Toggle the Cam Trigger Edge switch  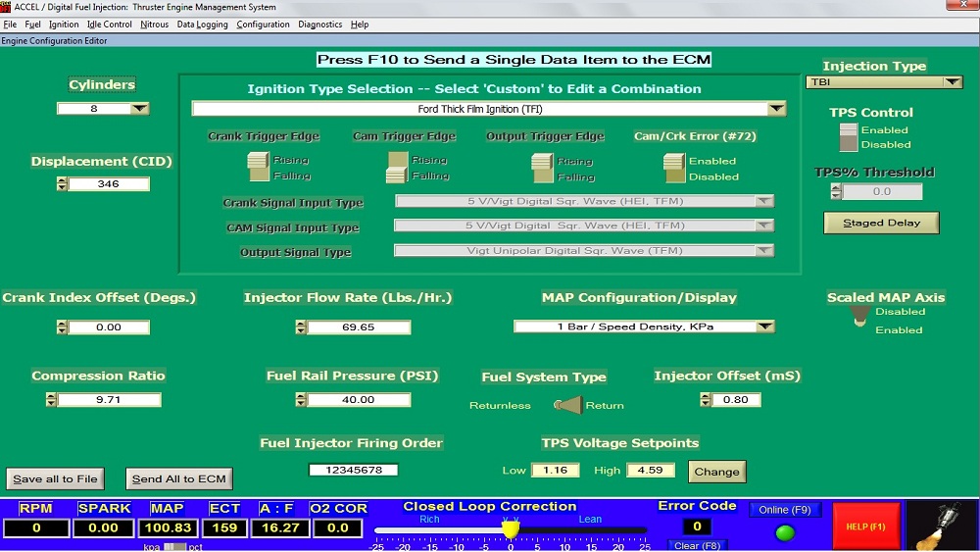point(397,168)
